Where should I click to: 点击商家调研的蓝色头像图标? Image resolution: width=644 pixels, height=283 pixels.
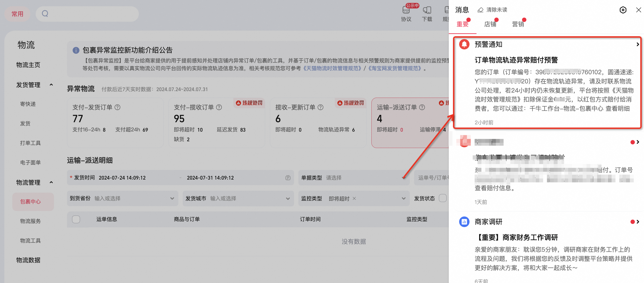pos(464,222)
